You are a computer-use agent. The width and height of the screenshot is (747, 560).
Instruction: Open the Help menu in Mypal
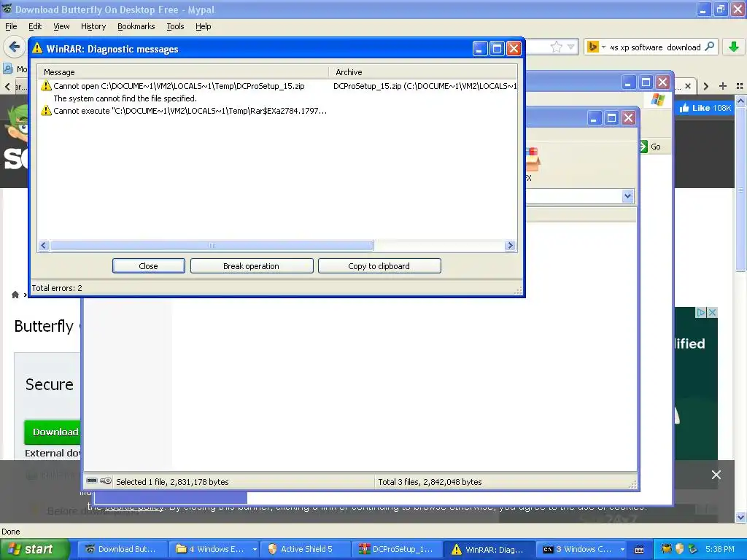pyautogui.click(x=204, y=26)
